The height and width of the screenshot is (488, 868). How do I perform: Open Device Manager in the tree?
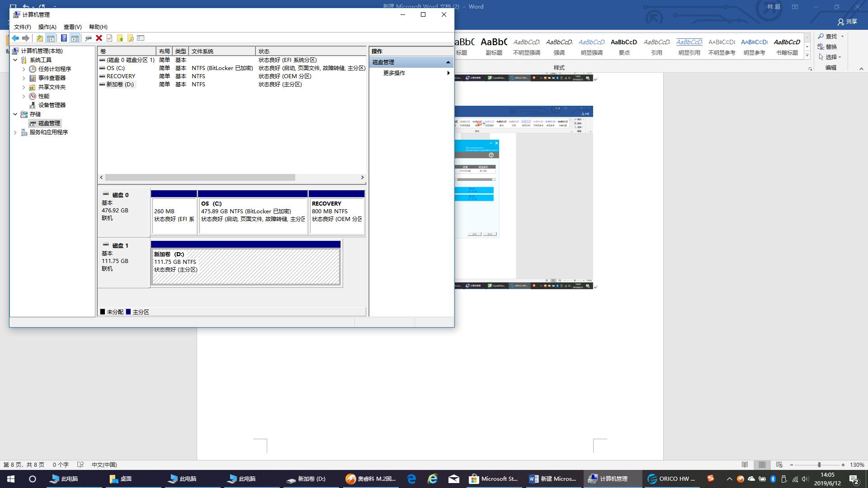click(x=52, y=105)
